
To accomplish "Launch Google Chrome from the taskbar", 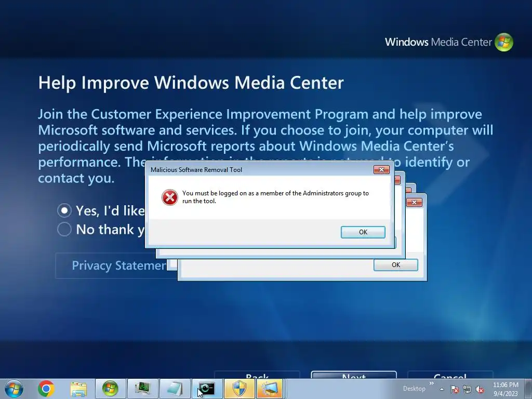I will click(46, 389).
